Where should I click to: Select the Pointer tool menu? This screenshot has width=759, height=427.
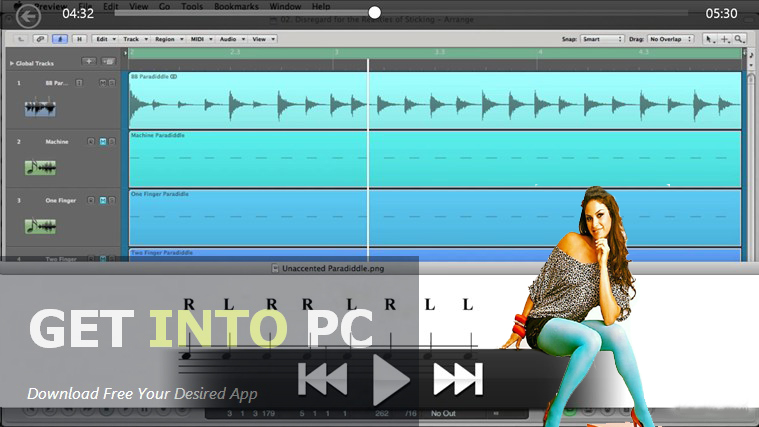[710, 39]
